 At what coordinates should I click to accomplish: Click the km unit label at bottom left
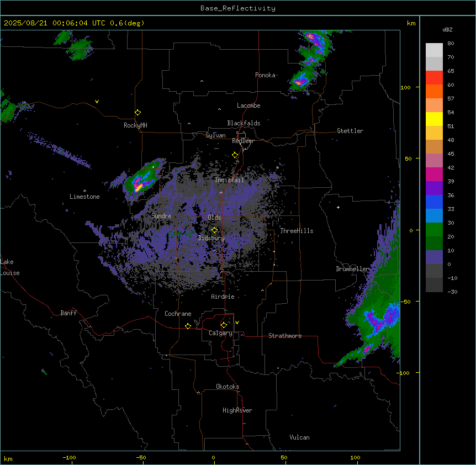point(8,458)
